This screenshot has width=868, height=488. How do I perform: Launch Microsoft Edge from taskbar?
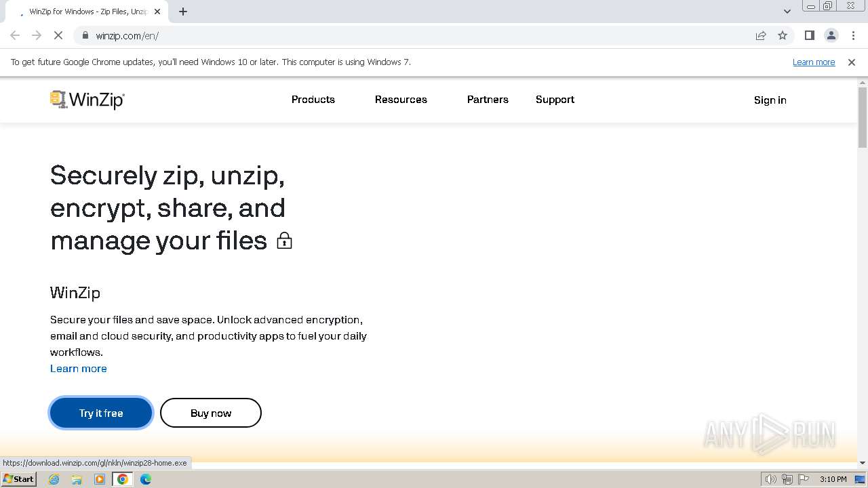click(x=146, y=479)
